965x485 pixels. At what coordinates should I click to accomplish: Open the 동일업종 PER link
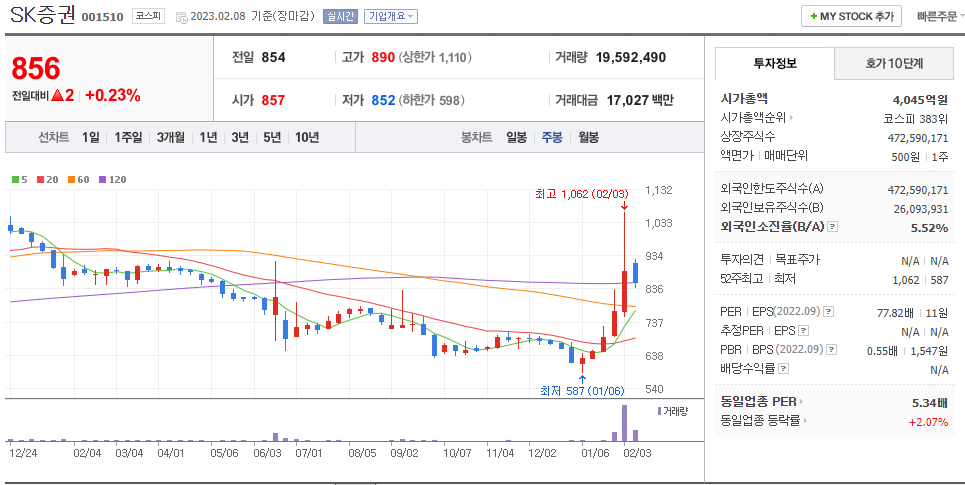pyautogui.click(x=761, y=402)
